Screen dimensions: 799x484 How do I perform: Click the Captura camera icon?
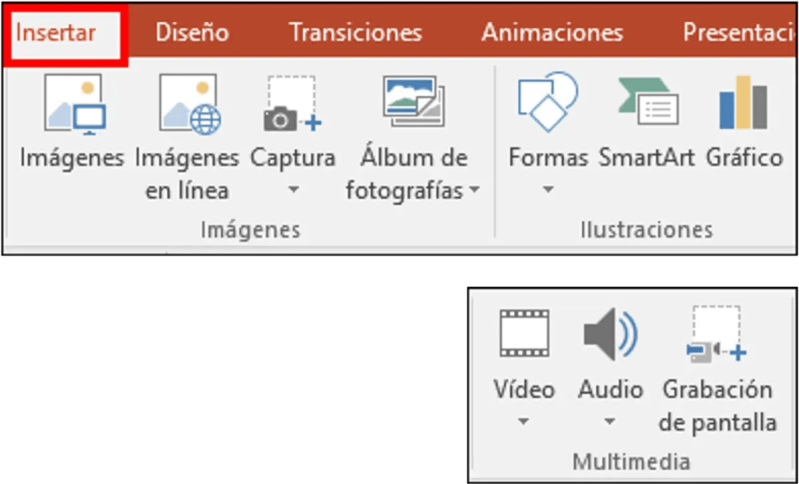(293, 104)
